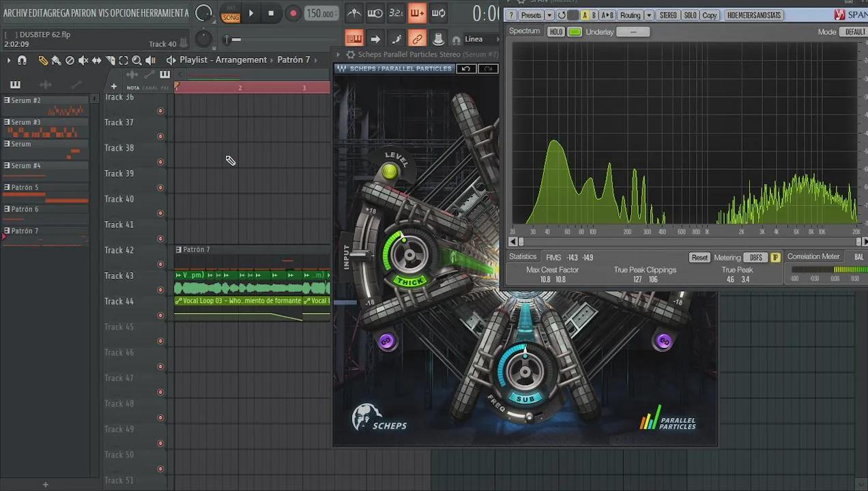868x491 pixels.
Task: Select the Slice tool in playlist
Action: coord(110,60)
